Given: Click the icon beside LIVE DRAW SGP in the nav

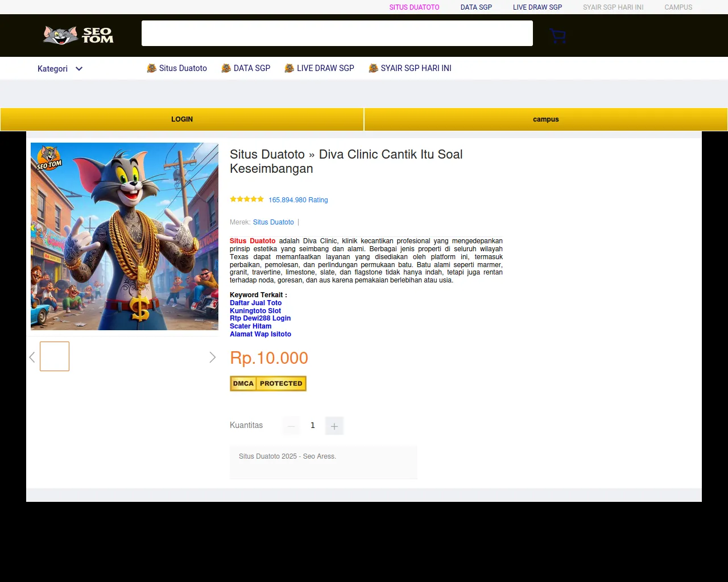Looking at the screenshot, I should click(x=289, y=68).
